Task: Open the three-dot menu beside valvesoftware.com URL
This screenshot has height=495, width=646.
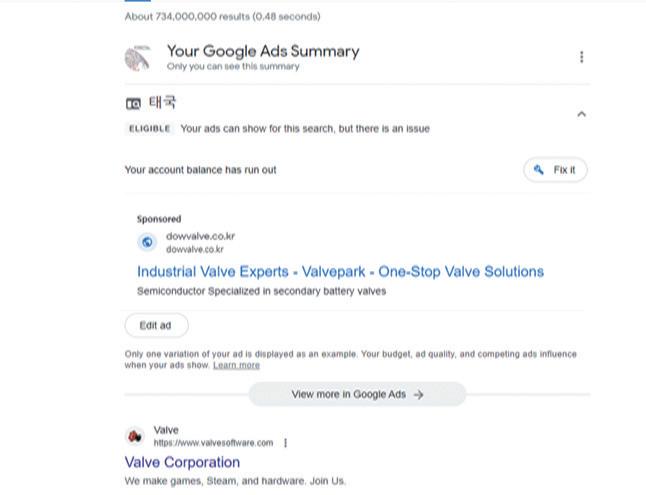Action: coord(286,442)
